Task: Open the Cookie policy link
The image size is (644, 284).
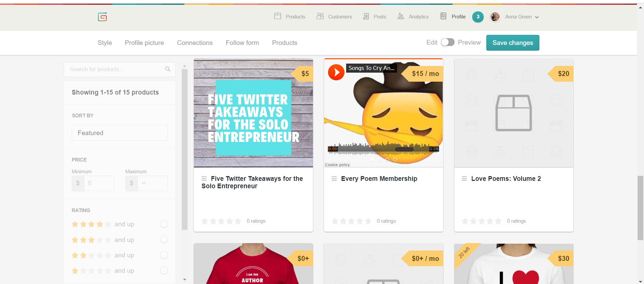Action: coord(337,164)
